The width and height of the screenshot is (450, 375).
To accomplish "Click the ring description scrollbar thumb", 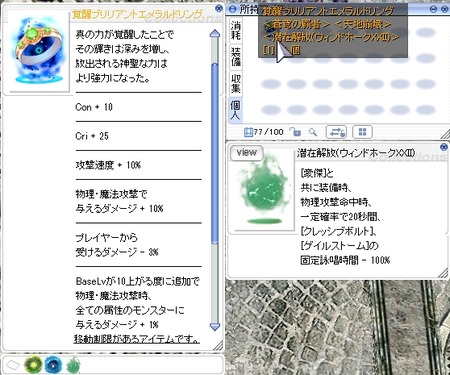I will [x=215, y=153].
